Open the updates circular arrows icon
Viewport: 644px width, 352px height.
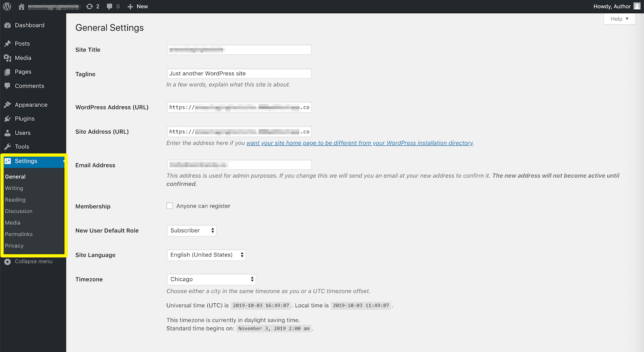click(x=89, y=6)
